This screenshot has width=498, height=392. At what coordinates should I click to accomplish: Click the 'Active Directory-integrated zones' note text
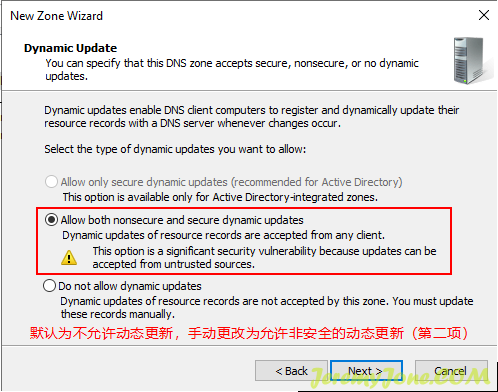[x=220, y=197]
